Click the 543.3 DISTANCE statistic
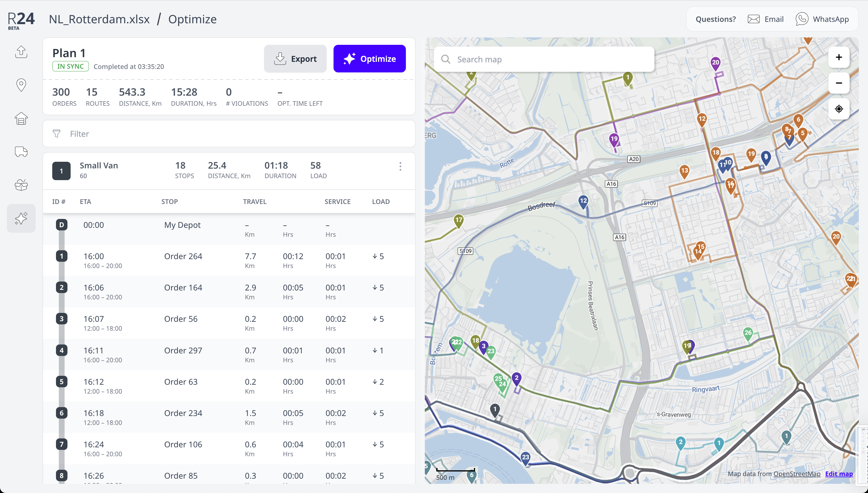This screenshot has width=868, height=493. tap(140, 97)
